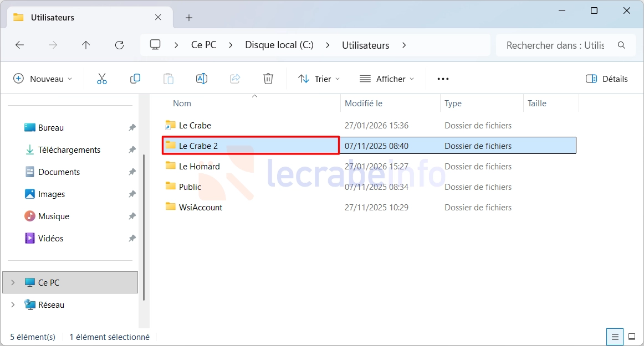
Task: Switch to details list view in status bar
Action: [x=614, y=337]
